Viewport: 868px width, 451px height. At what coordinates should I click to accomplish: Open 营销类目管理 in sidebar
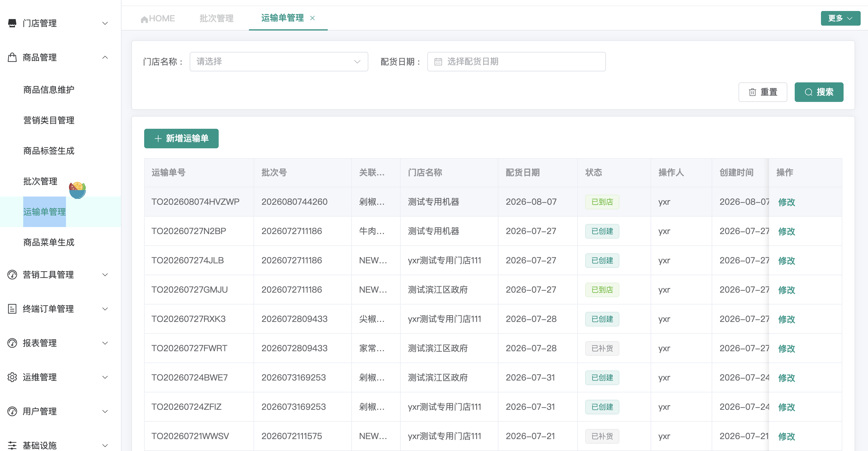(x=49, y=120)
